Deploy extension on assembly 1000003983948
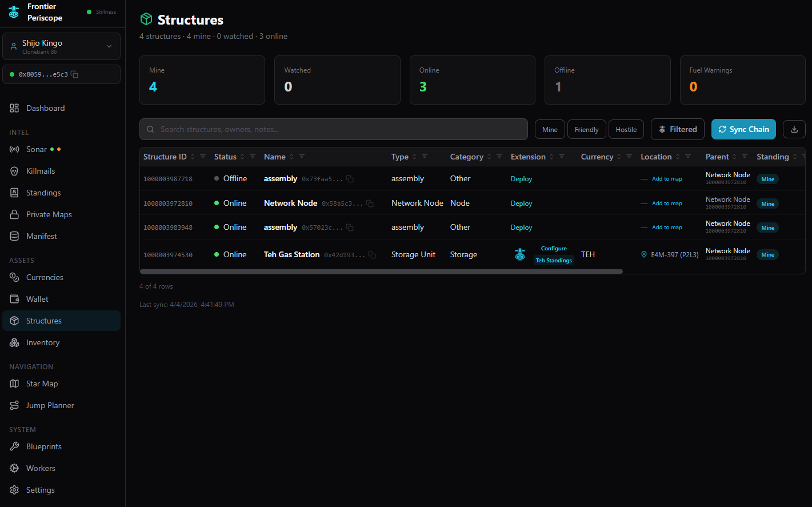Screen dimensions: 812x507 pyautogui.click(x=521, y=227)
